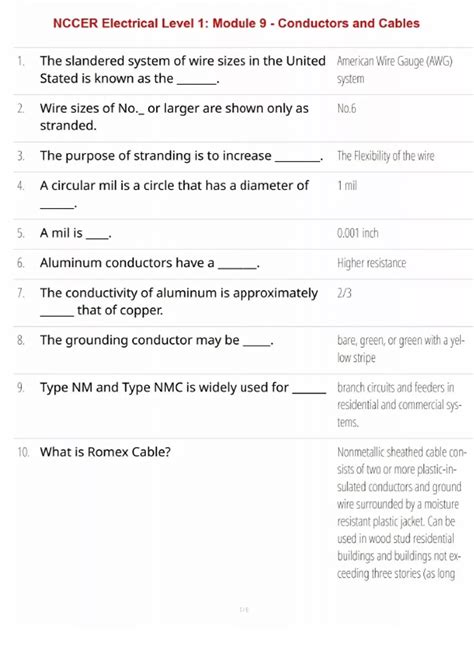The height and width of the screenshot is (671, 474).
Task: Select question 7 about aluminum conductivity
Action: coord(179,301)
